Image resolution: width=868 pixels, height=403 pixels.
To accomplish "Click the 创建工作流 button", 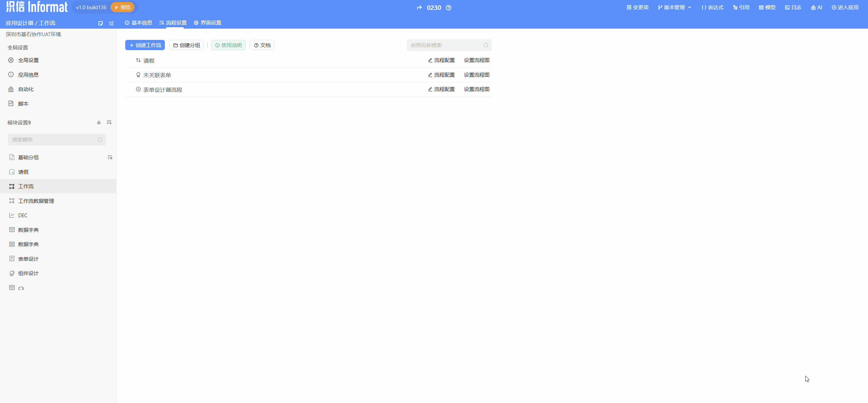I will click(145, 45).
